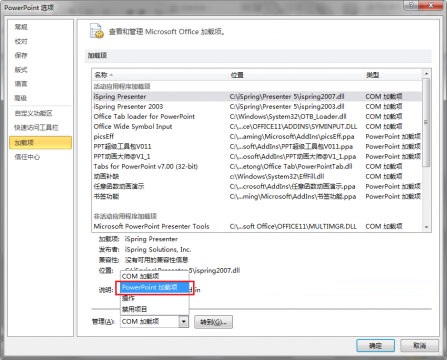Click the OTB_Loader.dll location cell
Screen dimensions: 447x360
tap(288, 117)
